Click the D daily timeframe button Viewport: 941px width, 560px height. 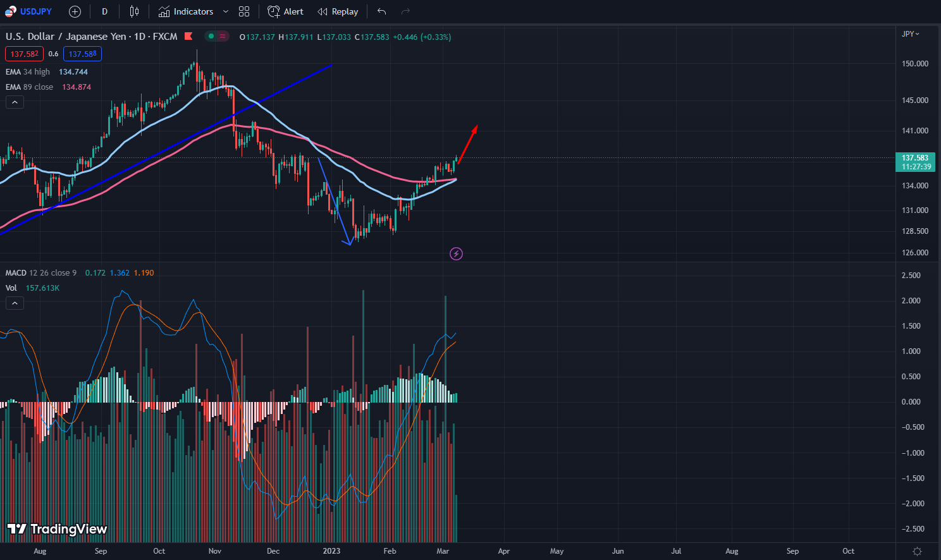click(104, 11)
